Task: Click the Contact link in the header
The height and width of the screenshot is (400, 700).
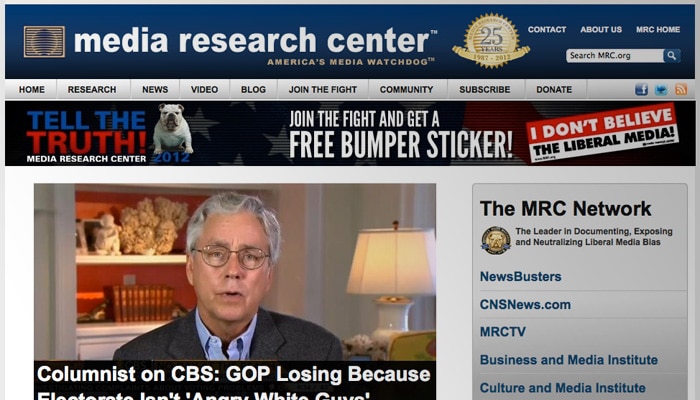Action: pyautogui.click(x=547, y=29)
